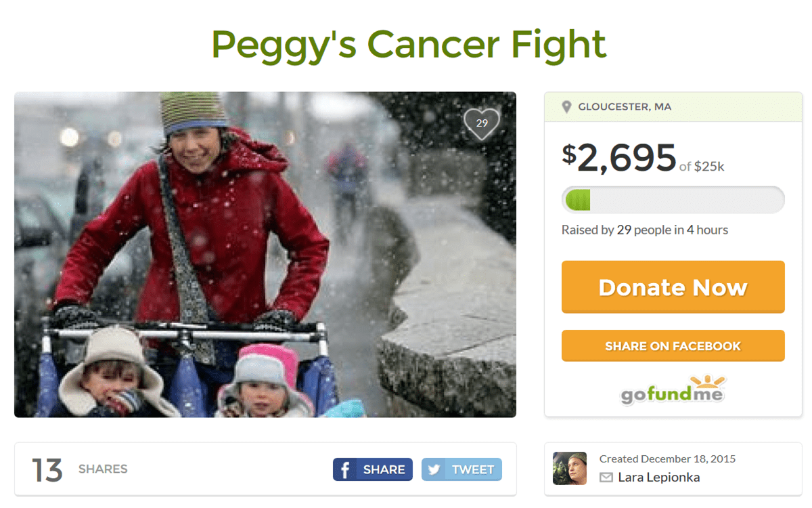Click the $2,695 raised amount
The width and height of the screenshot is (812, 508).
coord(618,157)
